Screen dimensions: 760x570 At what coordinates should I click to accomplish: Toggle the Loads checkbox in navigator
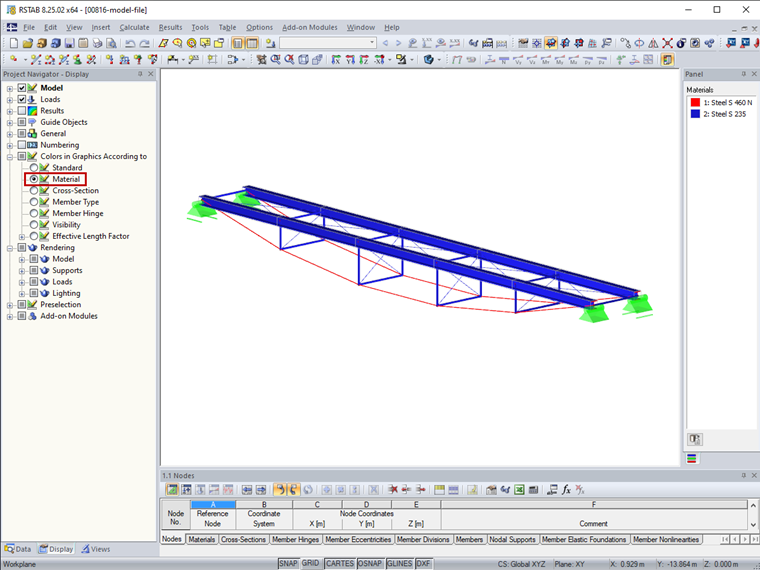(21, 99)
